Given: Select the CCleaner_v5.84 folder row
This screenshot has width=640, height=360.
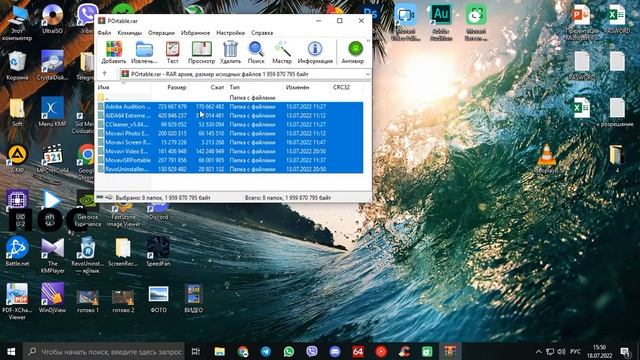Looking at the screenshot, I should [230, 124].
